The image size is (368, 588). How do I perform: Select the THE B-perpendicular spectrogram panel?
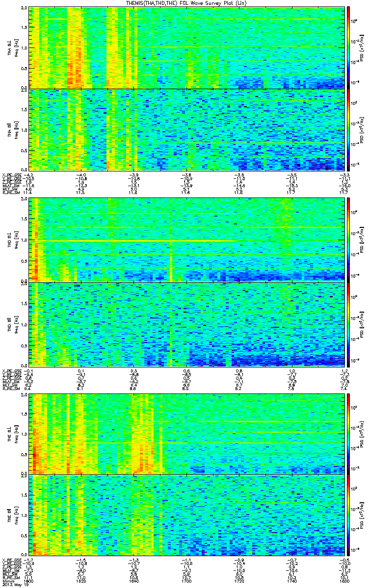(x=186, y=433)
